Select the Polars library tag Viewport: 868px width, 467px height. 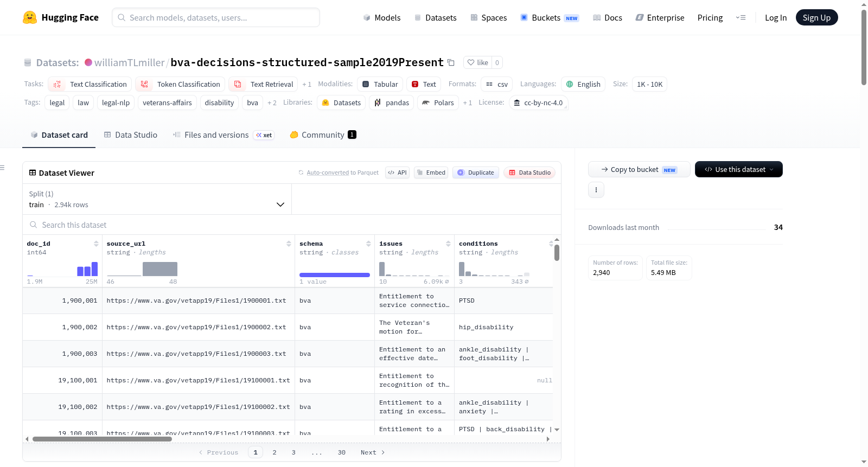pyautogui.click(x=438, y=103)
